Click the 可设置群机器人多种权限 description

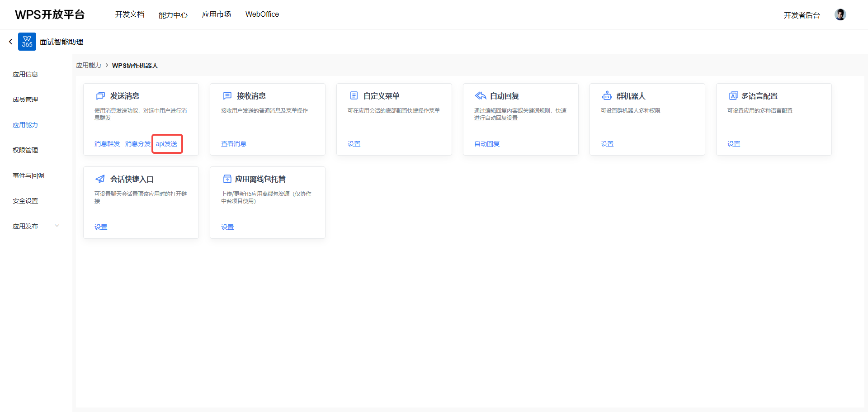coord(631,110)
